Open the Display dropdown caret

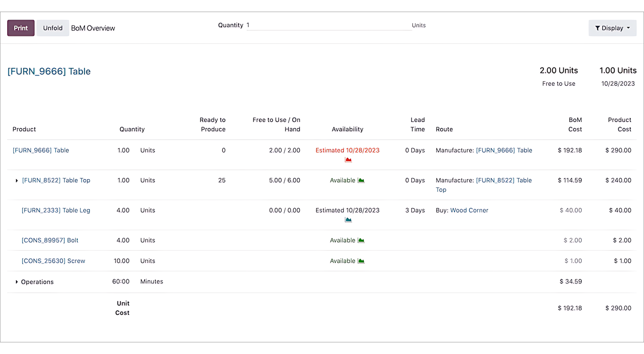tap(628, 28)
